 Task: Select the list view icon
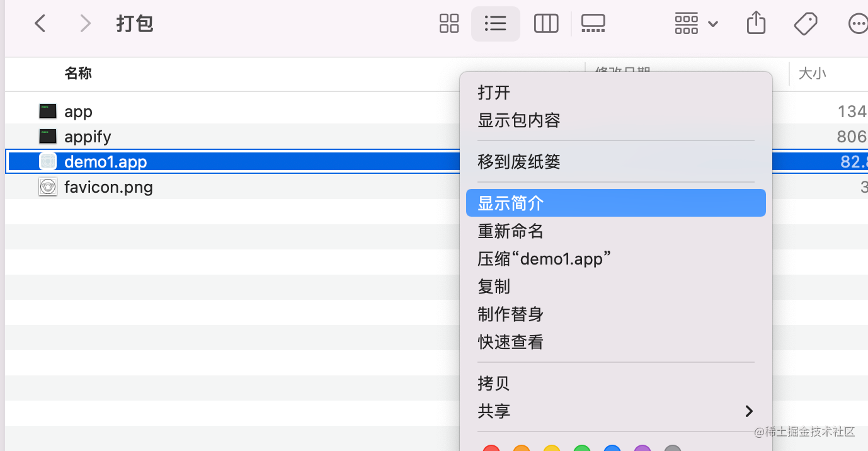[495, 23]
